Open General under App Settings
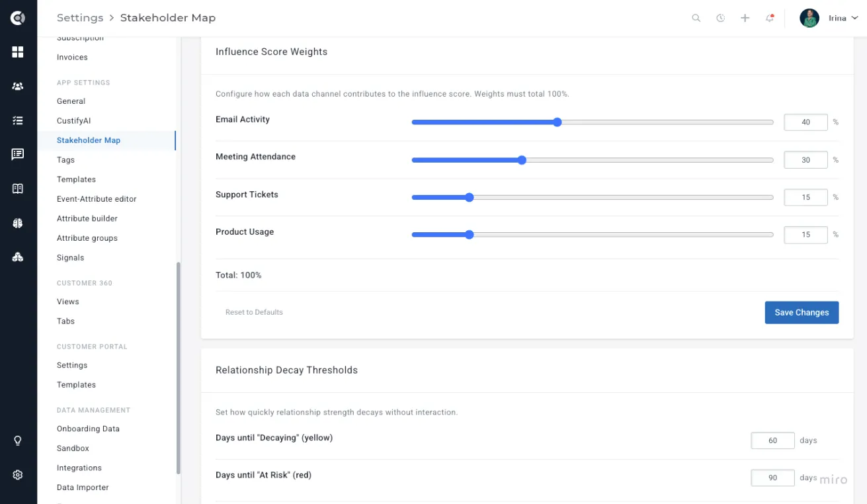This screenshot has height=504, width=867. tap(71, 101)
